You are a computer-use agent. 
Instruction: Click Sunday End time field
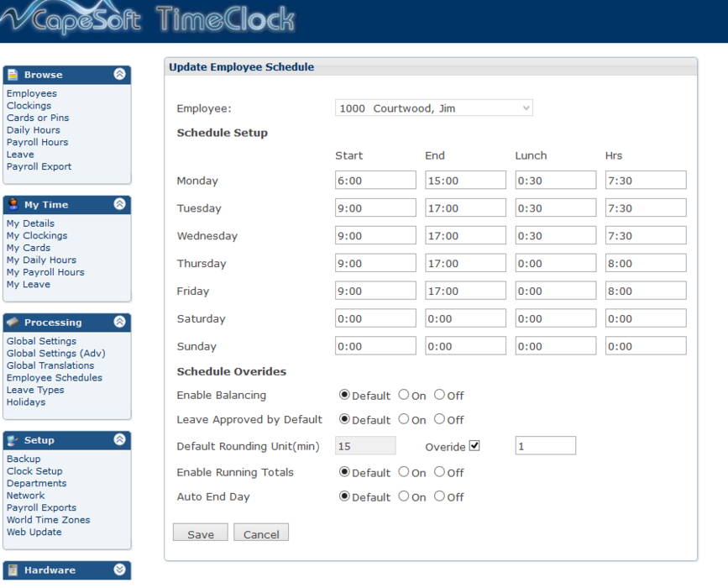(466, 346)
